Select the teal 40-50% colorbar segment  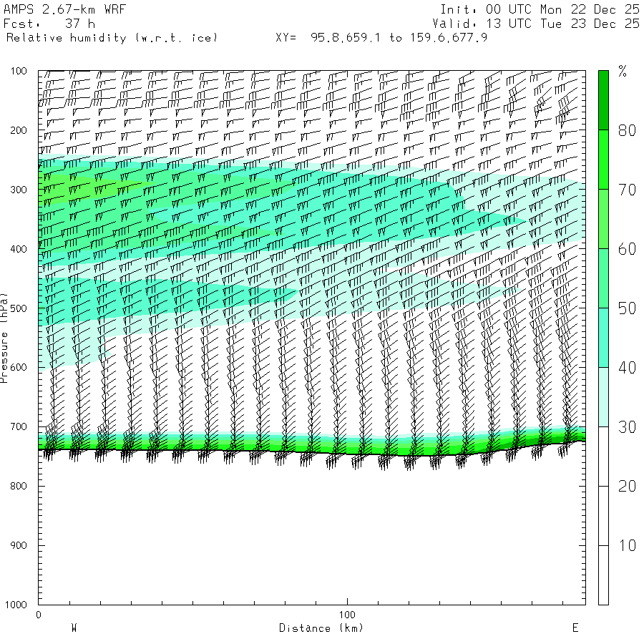(603, 338)
